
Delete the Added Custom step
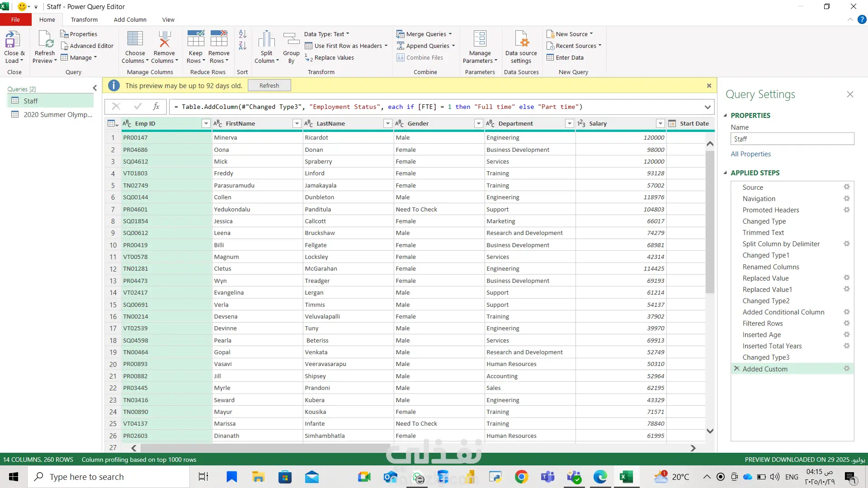tap(737, 369)
